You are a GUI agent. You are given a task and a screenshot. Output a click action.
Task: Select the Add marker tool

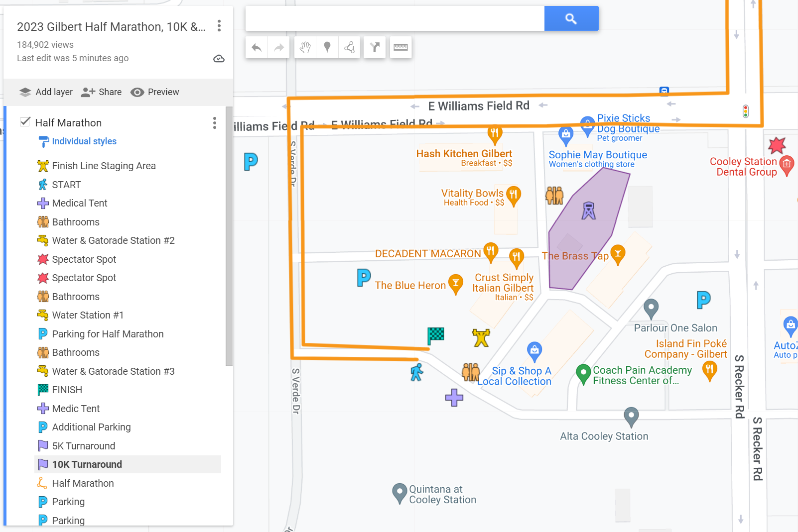pos(327,47)
